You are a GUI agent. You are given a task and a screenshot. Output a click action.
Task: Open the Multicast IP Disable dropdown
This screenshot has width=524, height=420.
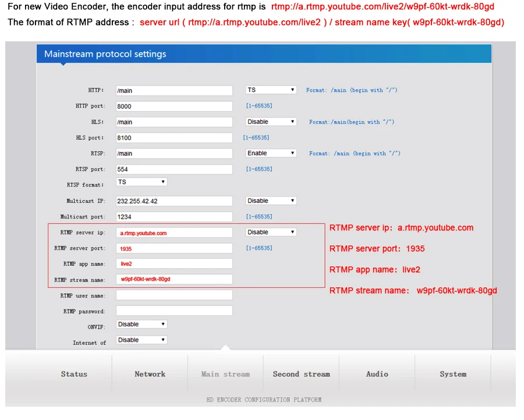click(271, 201)
